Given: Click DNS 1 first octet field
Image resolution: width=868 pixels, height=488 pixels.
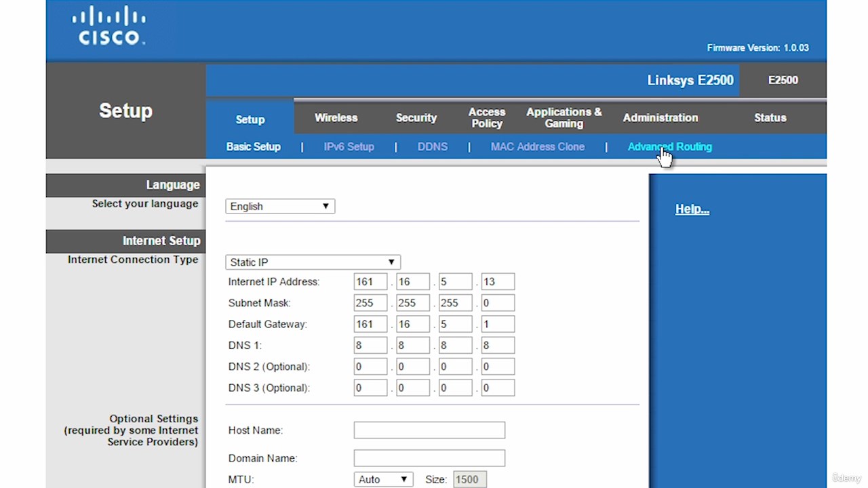Looking at the screenshot, I should click(x=370, y=346).
